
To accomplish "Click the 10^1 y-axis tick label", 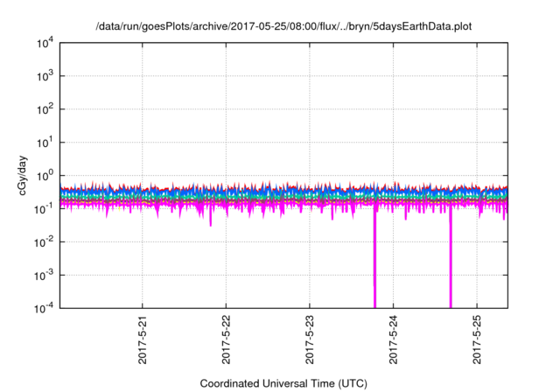I will pos(45,142).
